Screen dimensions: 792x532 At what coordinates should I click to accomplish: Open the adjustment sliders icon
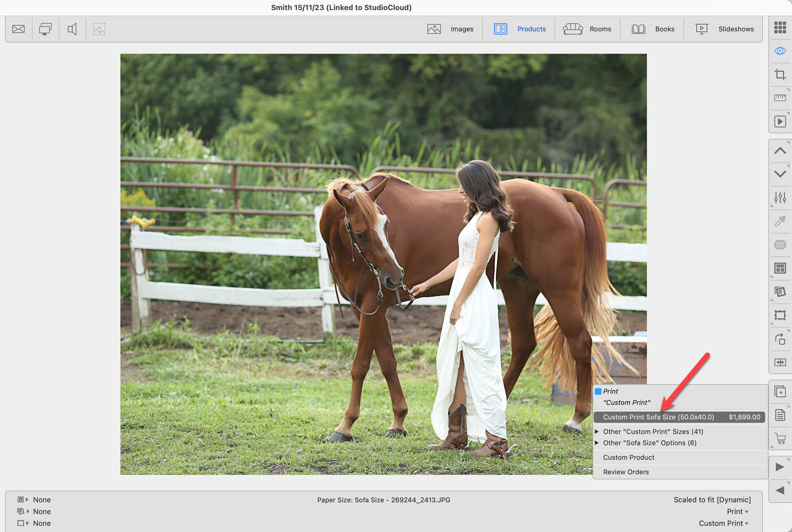click(x=780, y=197)
